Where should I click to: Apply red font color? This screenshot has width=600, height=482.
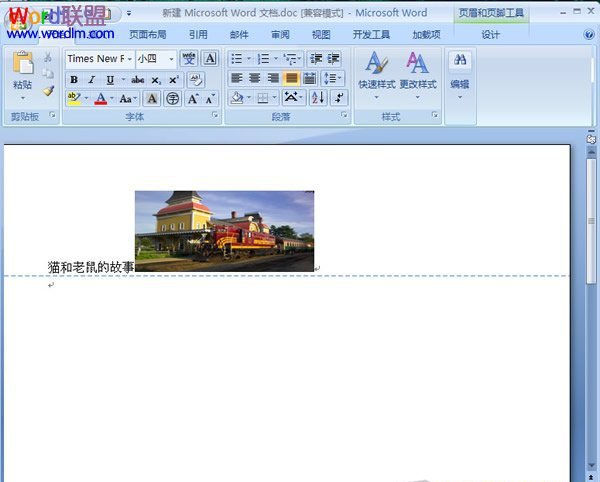[x=101, y=99]
